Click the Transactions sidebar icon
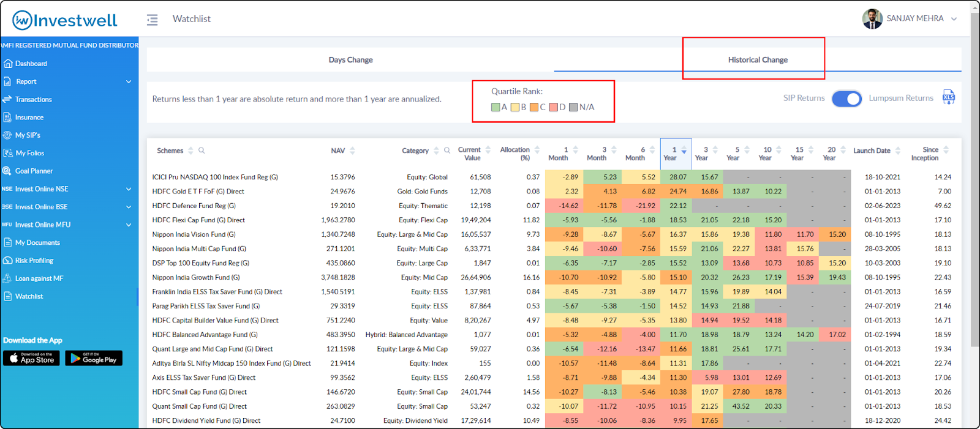The height and width of the screenshot is (429, 980). [x=7, y=99]
